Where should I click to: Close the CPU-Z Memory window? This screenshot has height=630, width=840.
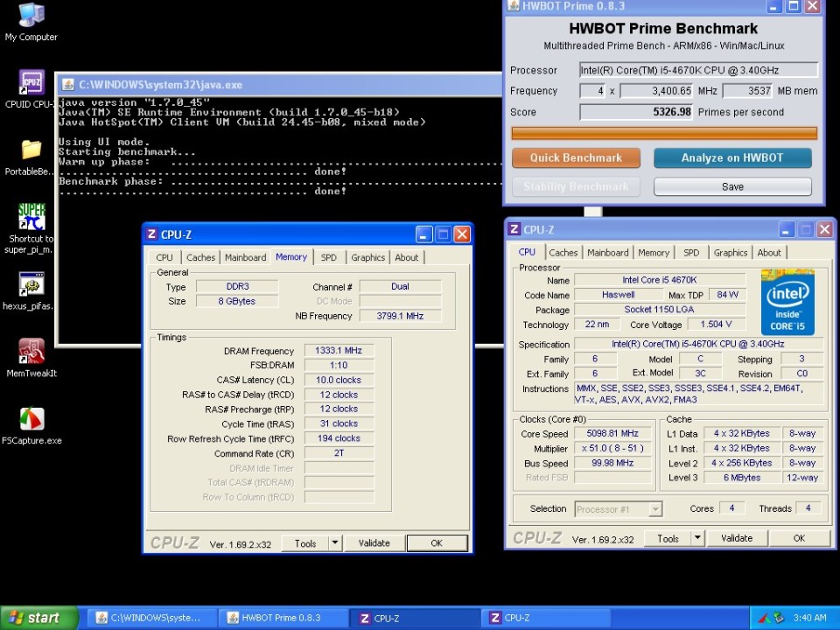coord(462,234)
